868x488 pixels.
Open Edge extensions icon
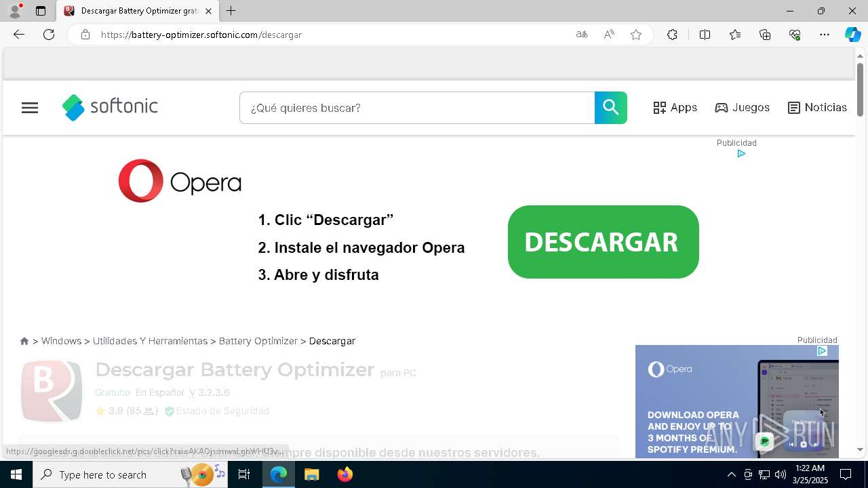point(672,35)
